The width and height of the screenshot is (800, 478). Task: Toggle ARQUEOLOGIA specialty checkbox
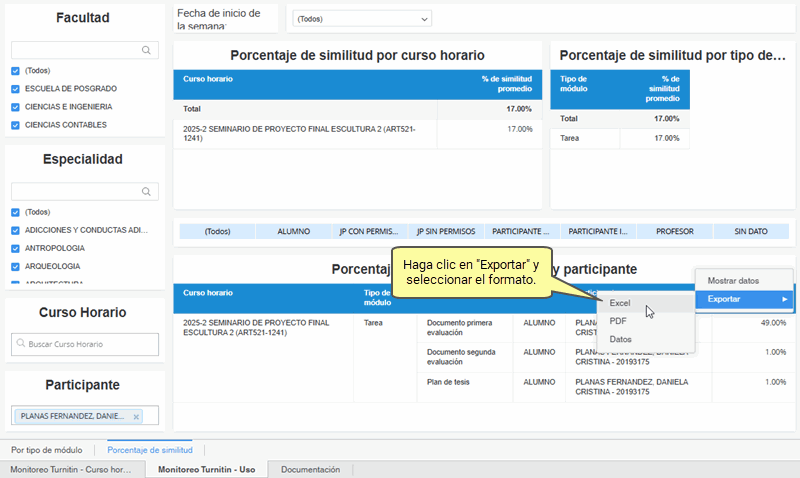click(15, 267)
